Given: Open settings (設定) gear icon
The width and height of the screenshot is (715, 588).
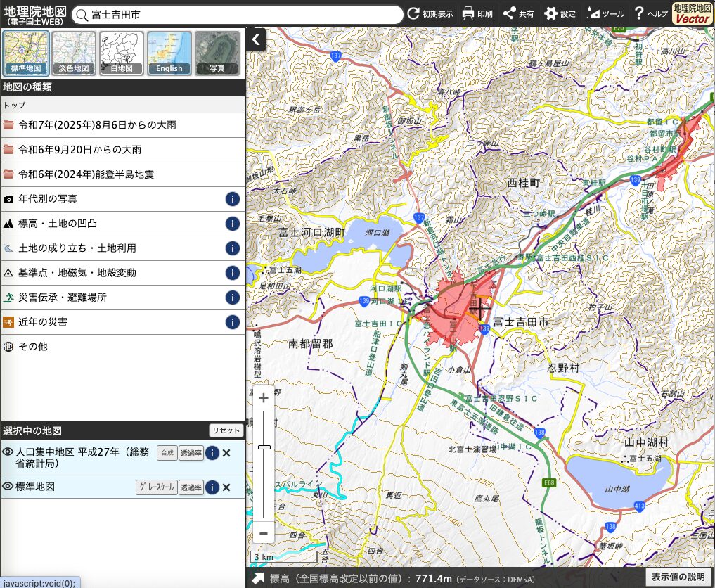Looking at the screenshot, I should [551, 13].
